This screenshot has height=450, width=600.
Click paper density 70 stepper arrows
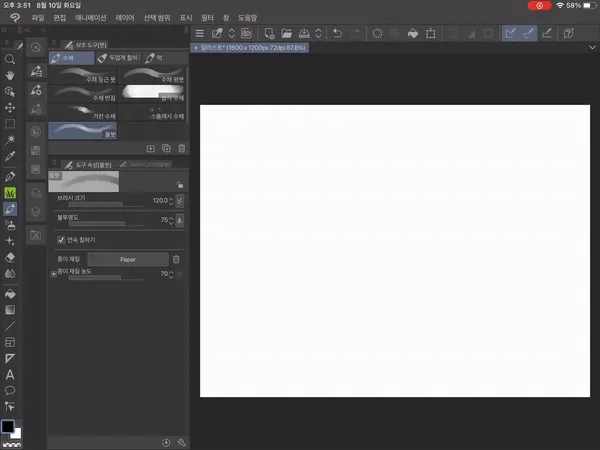pos(171,274)
